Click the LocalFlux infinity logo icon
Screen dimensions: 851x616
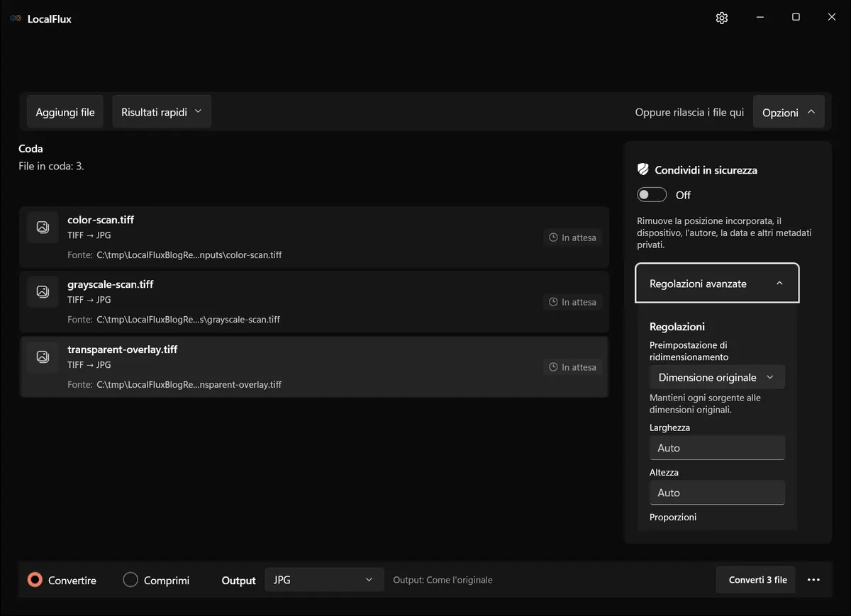pyautogui.click(x=16, y=19)
